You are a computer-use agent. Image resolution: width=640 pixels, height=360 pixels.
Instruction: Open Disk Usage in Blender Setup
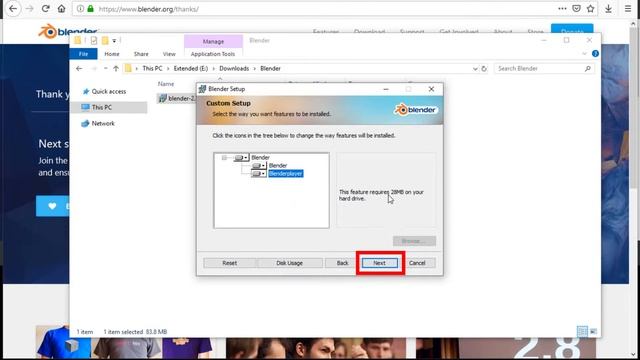coord(289,263)
